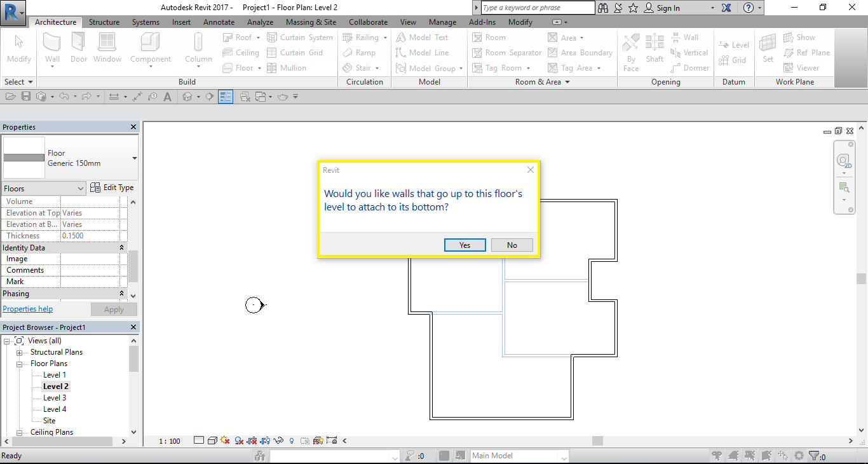The image size is (868, 464).
Task: Open the work plane Viewer
Action: 801,68
